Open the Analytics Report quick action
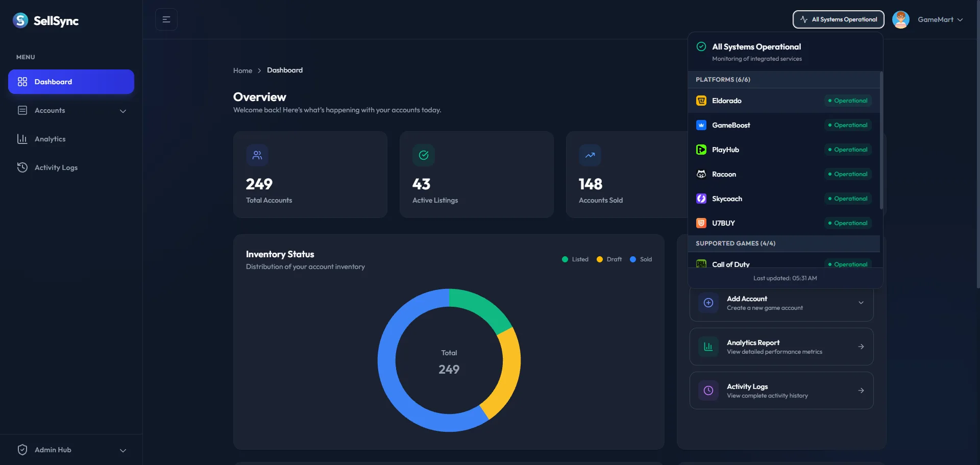This screenshot has width=980, height=465. click(781, 347)
